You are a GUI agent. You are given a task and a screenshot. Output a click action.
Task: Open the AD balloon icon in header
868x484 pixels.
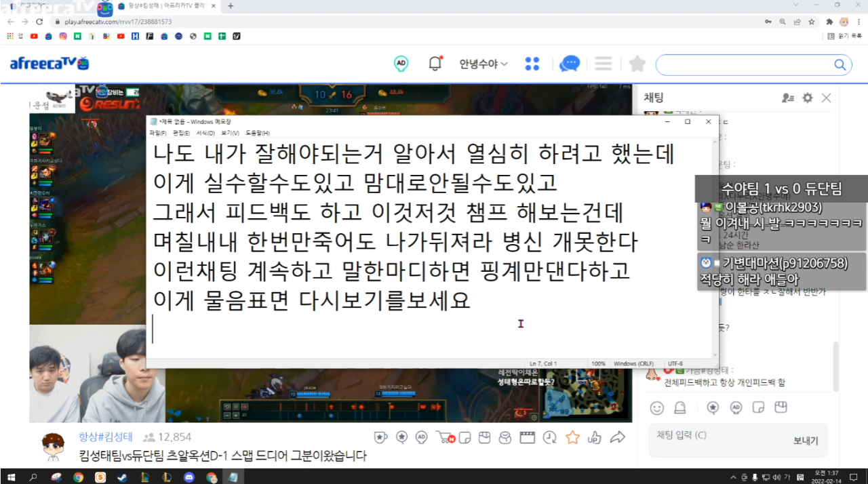(401, 64)
